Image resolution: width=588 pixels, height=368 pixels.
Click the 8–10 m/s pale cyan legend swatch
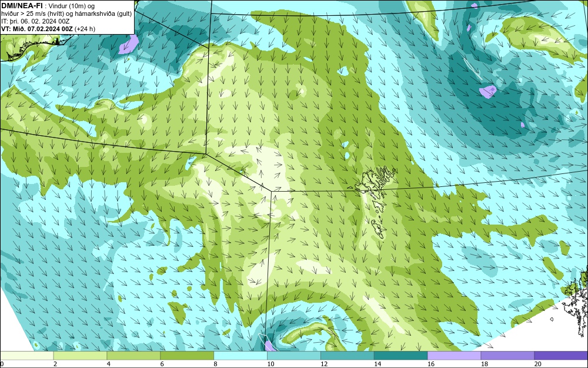[x=240, y=355]
